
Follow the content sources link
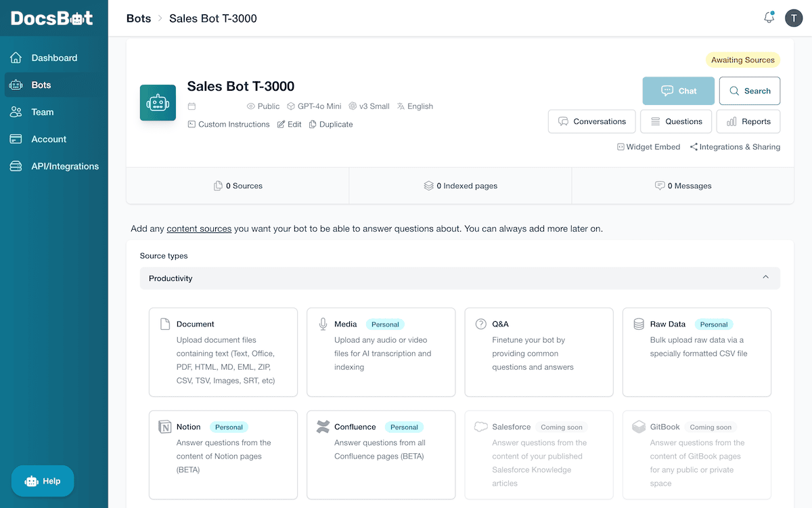(199, 229)
